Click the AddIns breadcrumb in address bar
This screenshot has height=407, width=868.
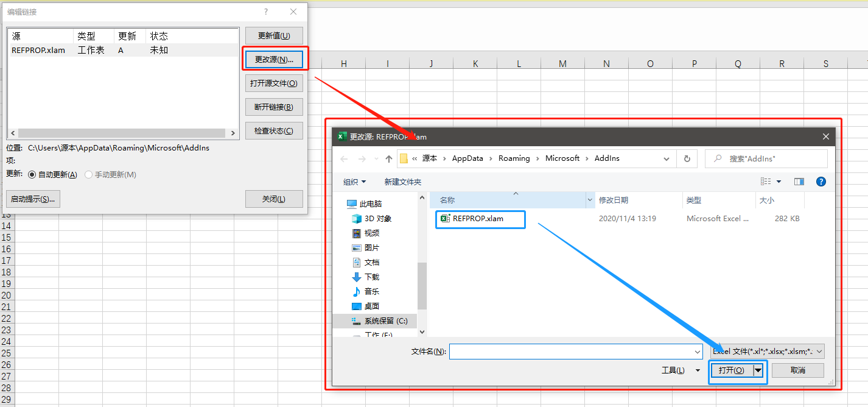(607, 158)
